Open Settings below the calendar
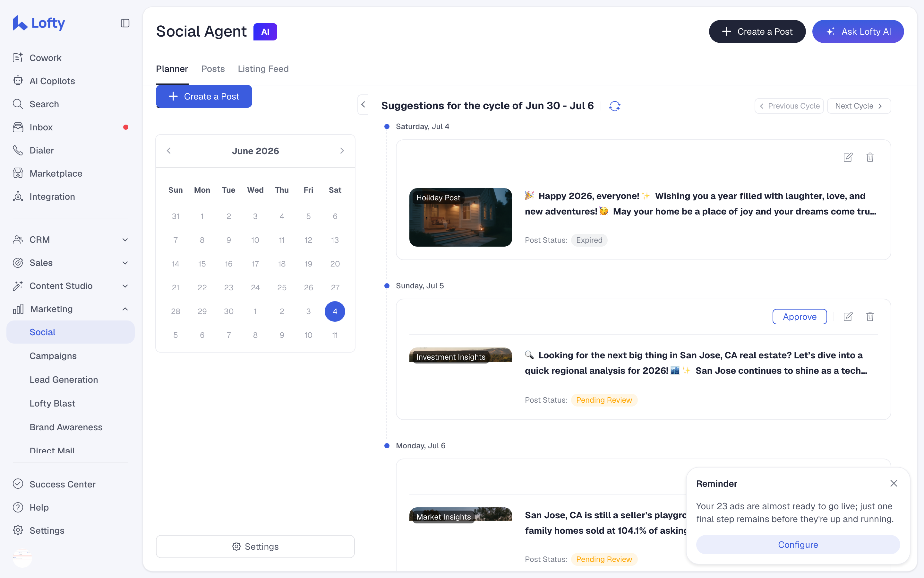The width and height of the screenshot is (924, 578). [255, 546]
